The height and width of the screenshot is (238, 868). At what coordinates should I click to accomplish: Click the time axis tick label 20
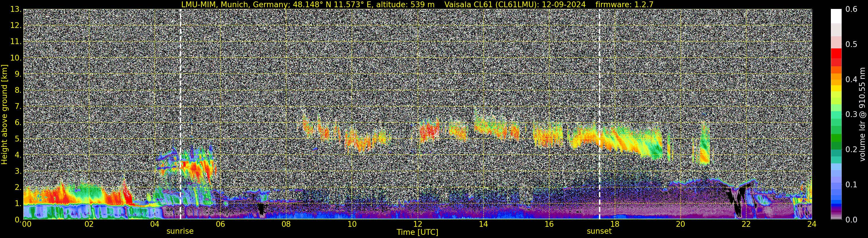pyautogui.click(x=680, y=224)
